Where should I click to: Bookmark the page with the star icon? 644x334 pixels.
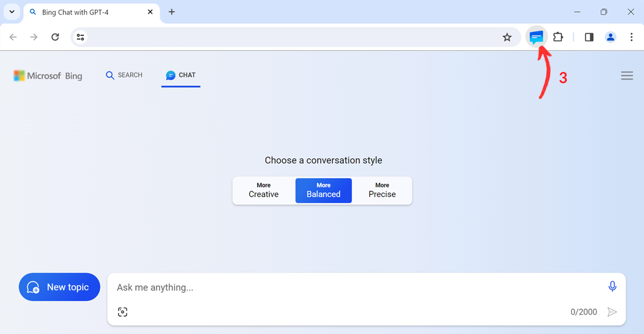[507, 37]
